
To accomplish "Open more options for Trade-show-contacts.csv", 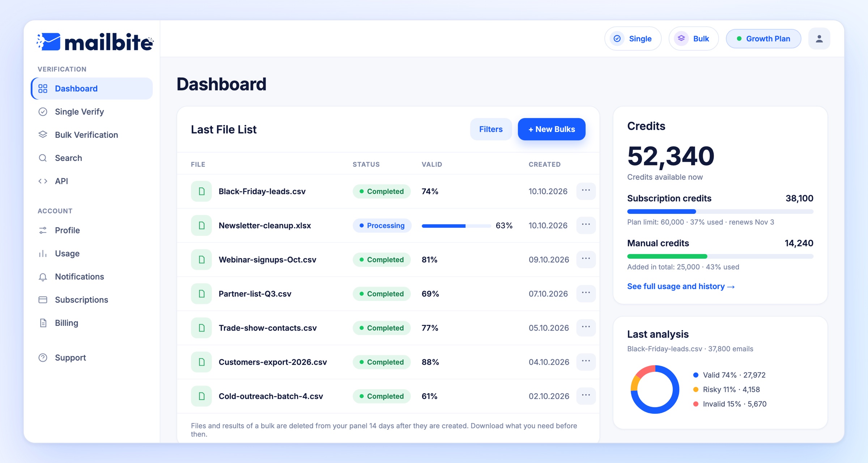I will [x=586, y=327].
